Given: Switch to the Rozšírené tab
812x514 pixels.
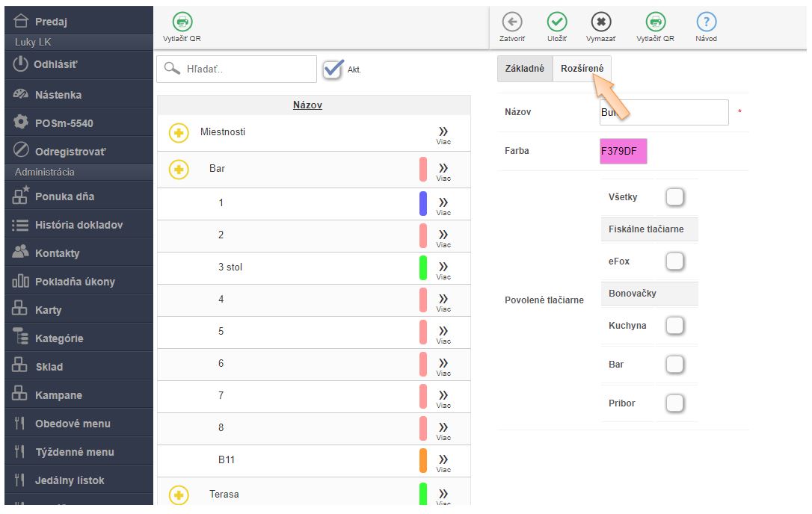Looking at the screenshot, I should (582, 69).
